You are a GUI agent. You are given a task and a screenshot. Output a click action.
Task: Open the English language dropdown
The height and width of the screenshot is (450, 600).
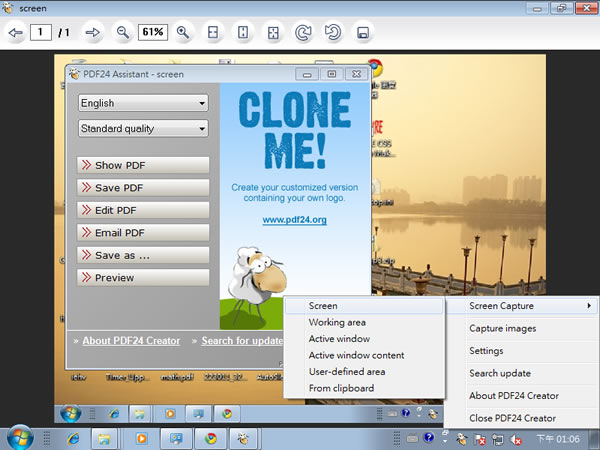coord(143,103)
